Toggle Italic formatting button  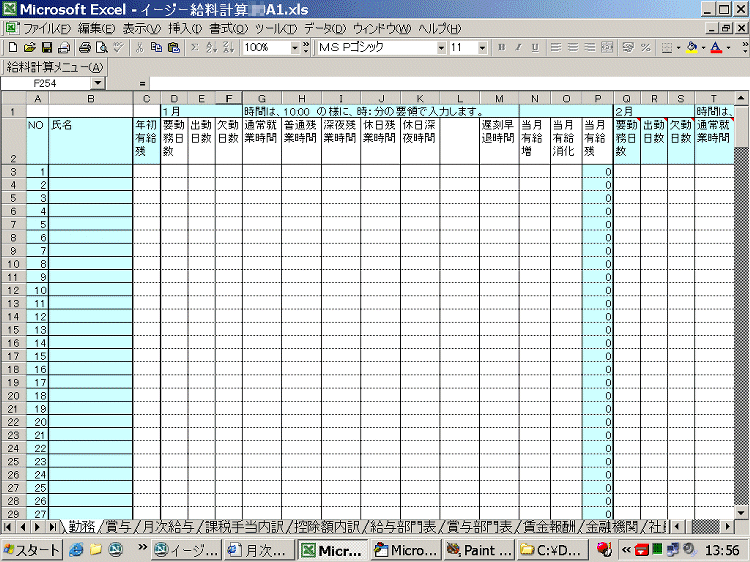click(517, 47)
